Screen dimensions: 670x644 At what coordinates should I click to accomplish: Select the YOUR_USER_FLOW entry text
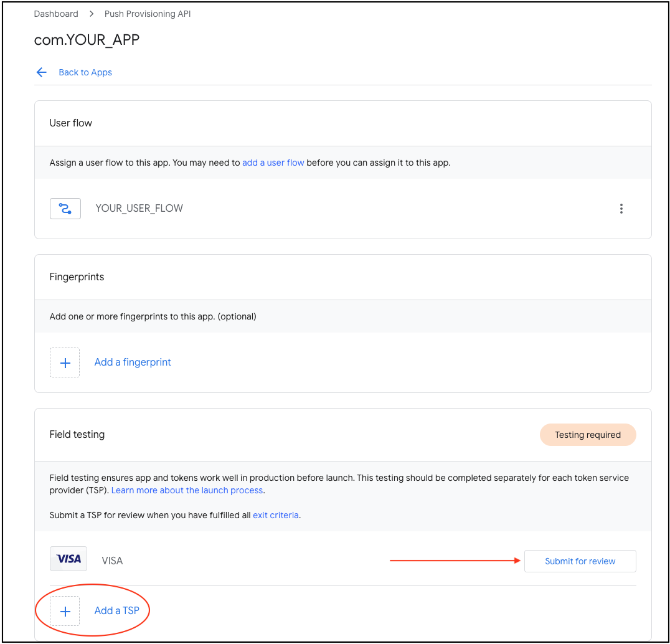139,208
